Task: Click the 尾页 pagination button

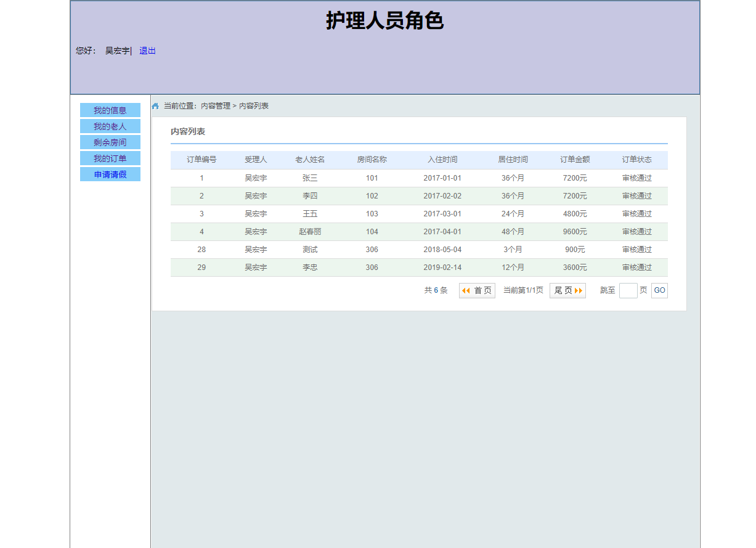Action: tap(567, 290)
